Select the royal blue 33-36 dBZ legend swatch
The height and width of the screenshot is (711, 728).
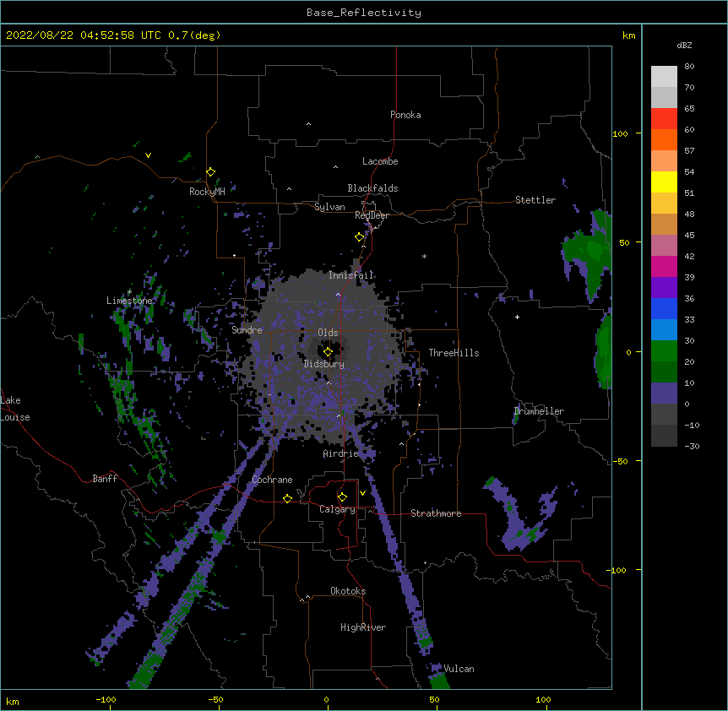point(664,308)
